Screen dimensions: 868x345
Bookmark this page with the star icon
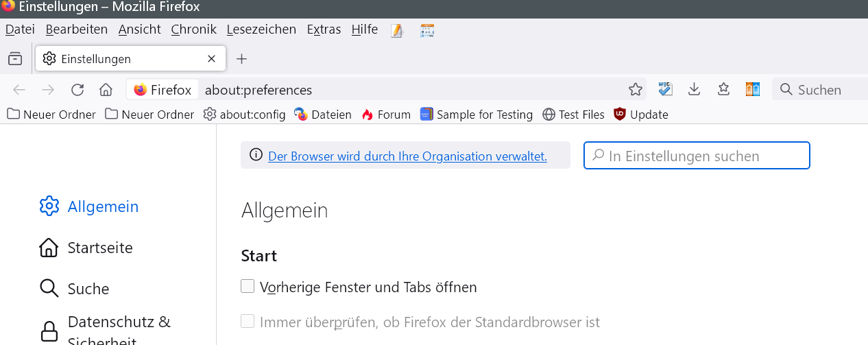636,90
